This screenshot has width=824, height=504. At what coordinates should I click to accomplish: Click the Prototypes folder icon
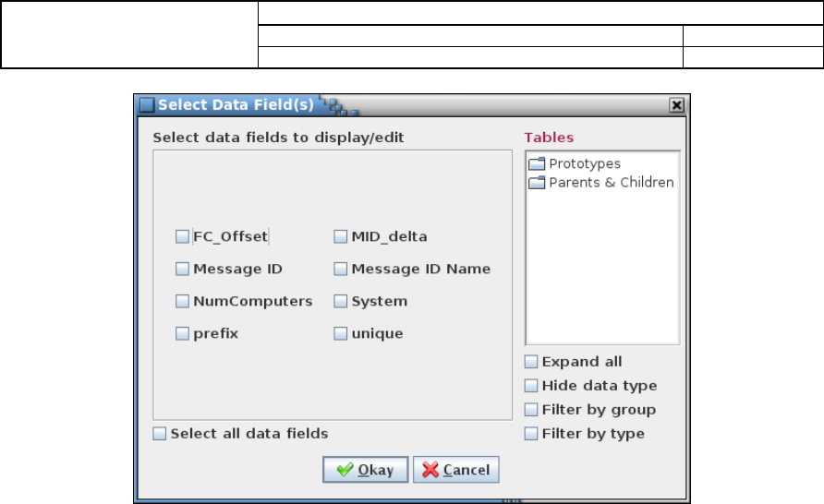[x=537, y=163]
